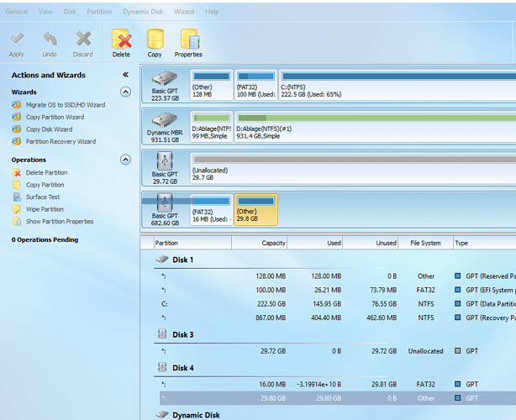This screenshot has height=420, width=516.
Task: Open Partition Recovery Wizard link
Action: (61, 141)
